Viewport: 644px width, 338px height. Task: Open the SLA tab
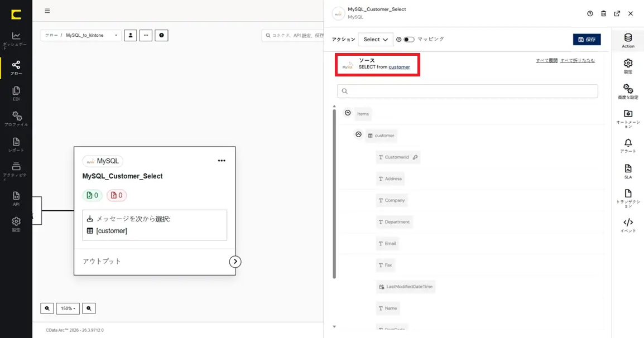[x=628, y=171]
